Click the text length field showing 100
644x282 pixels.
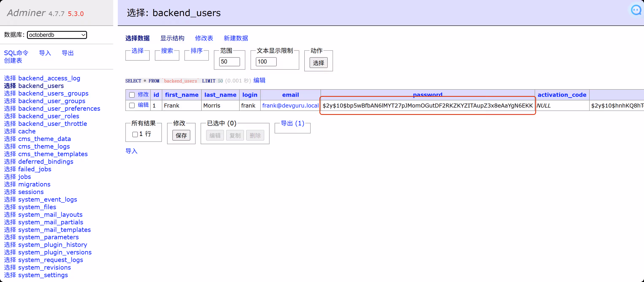266,62
